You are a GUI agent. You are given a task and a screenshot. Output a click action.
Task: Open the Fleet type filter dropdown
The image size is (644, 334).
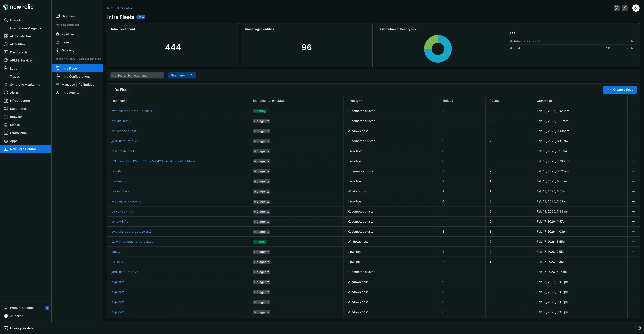182,75
